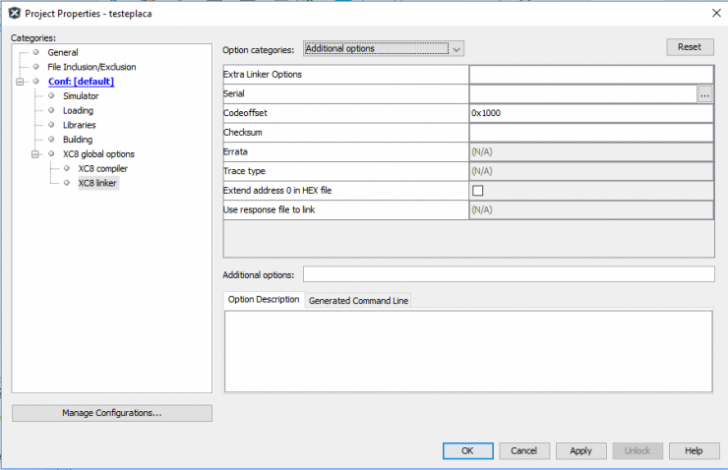This screenshot has height=470, width=728.
Task: Cancel the Project Properties dialog
Action: (x=524, y=451)
